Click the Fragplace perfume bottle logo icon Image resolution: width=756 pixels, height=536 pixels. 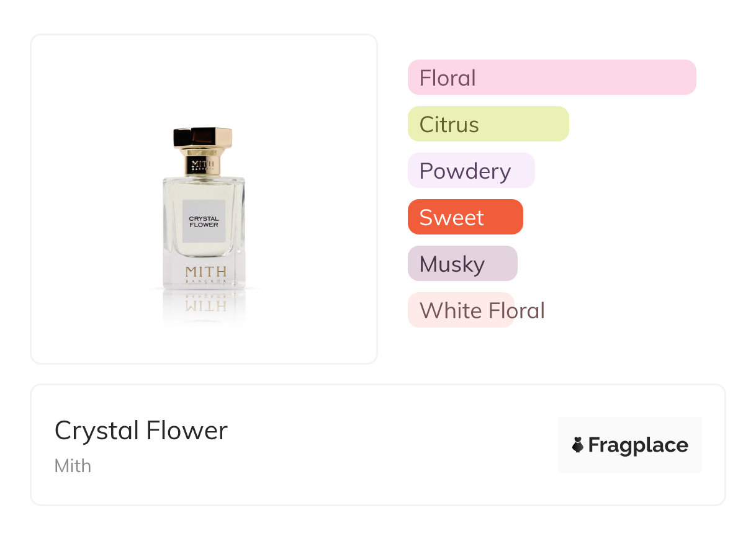578,445
